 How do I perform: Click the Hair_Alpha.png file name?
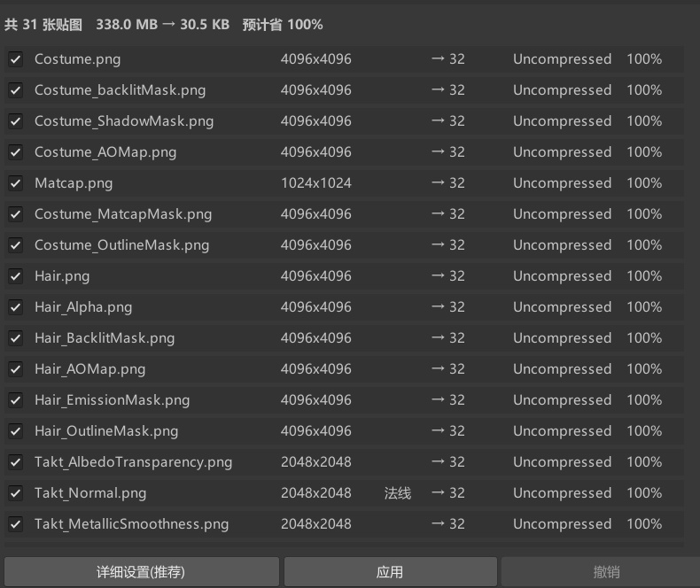[83, 307]
